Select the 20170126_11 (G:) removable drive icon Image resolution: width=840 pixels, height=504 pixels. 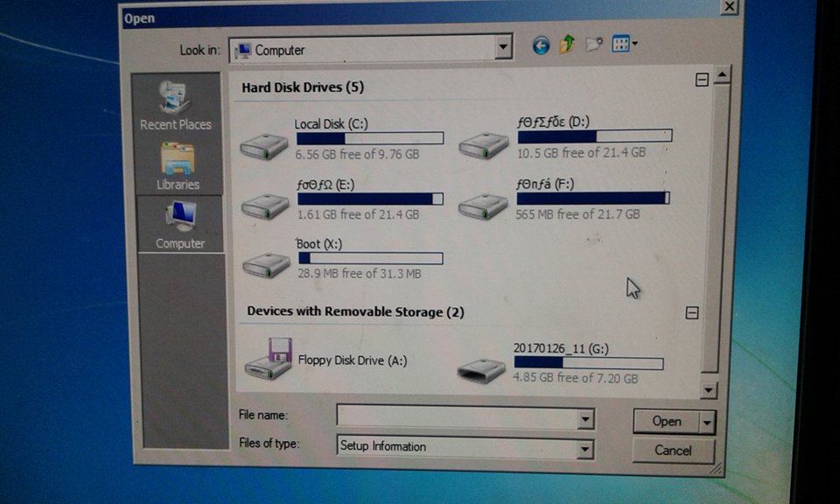pyautogui.click(x=481, y=370)
